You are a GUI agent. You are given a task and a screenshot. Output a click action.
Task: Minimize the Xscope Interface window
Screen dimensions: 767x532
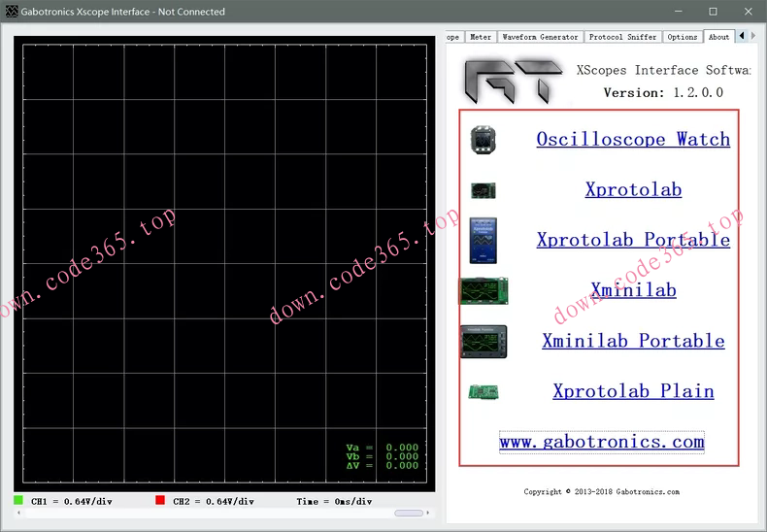coord(678,12)
